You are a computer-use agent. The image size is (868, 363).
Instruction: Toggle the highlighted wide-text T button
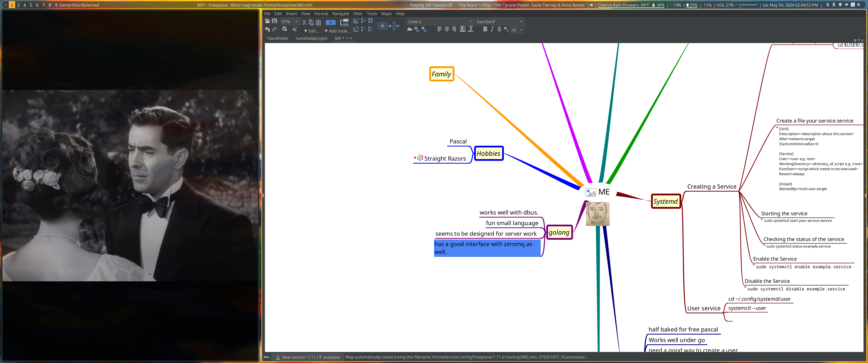point(463,29)
